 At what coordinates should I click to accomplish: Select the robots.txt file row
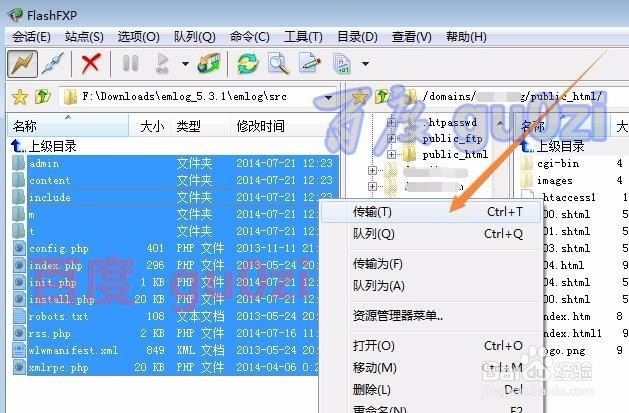coord(165,316)
